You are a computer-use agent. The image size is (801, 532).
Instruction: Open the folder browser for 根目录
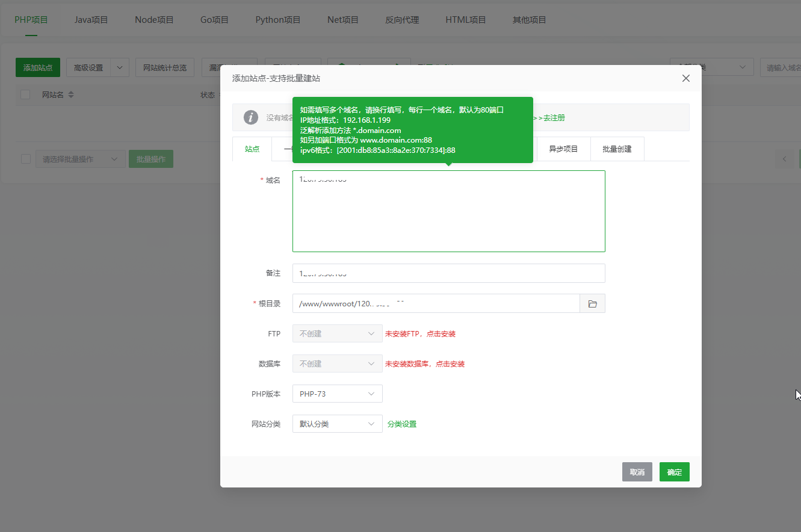(592, 303)
